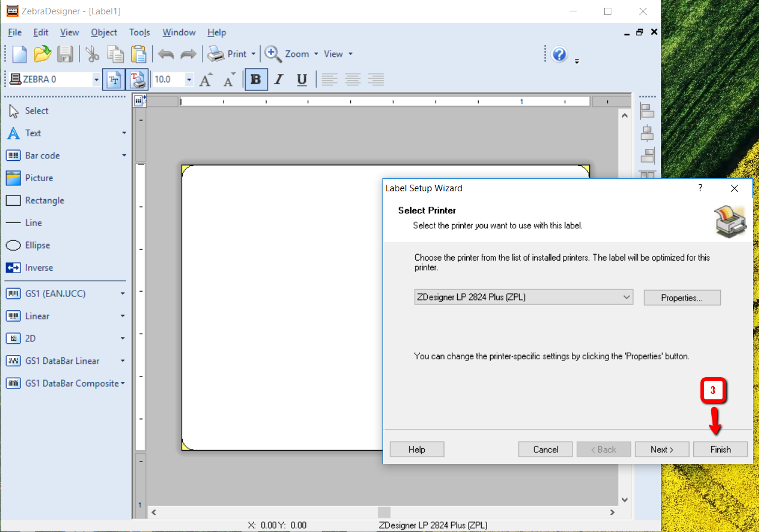Image resolution: width=759 pixels, height=532 pixels.
Task: Click Next > in Label Setup Wizard
Action: pyautogui.click(x=662, y=450)
